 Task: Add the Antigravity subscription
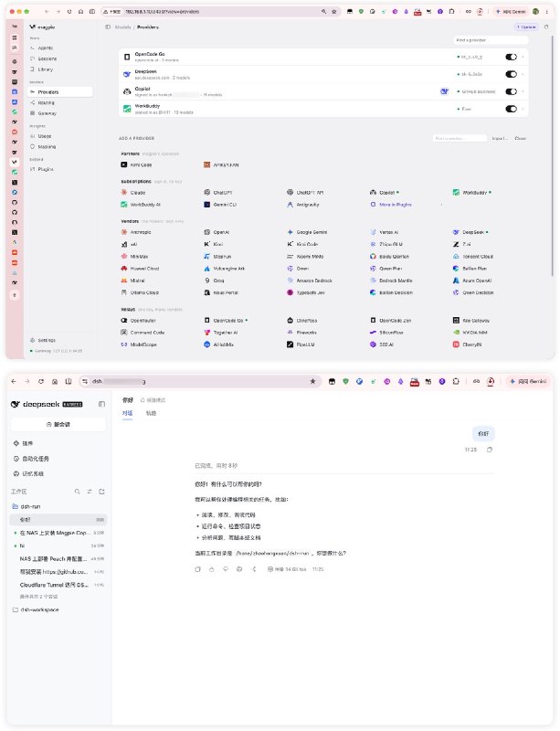[303, 204]
